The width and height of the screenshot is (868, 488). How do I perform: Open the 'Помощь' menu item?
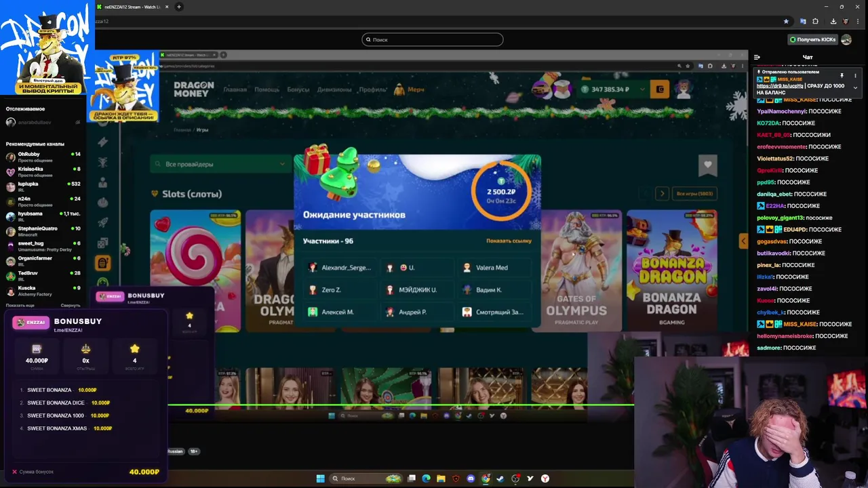click(267, 89)
